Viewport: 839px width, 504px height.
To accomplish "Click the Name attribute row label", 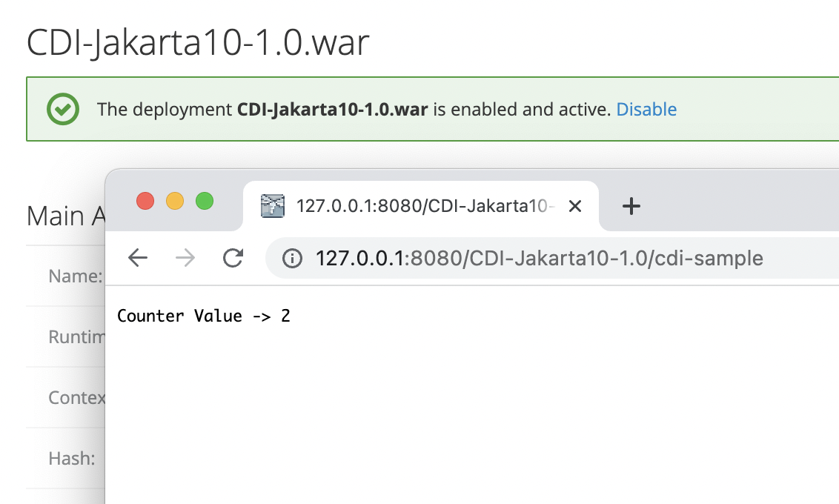I will [75, 276].
